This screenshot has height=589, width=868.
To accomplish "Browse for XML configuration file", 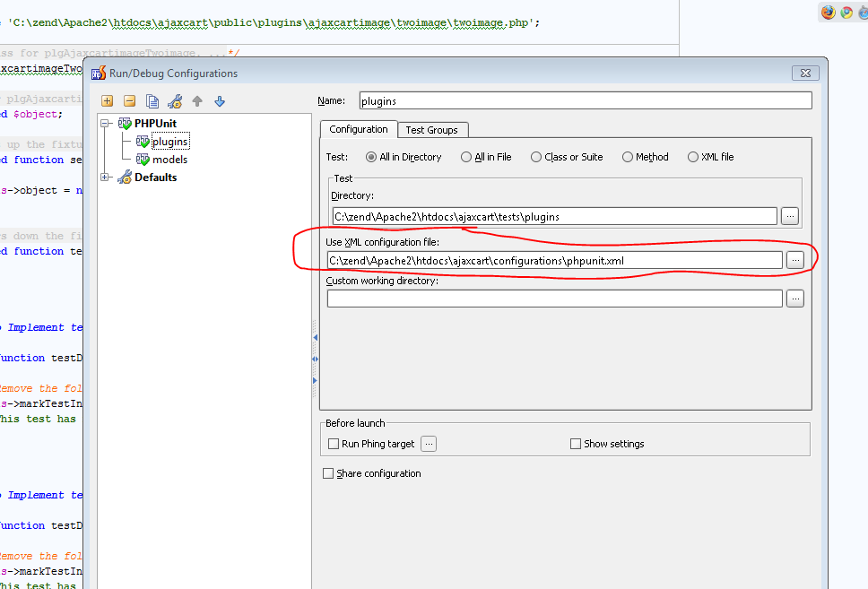I will pyautogui.click(x=795, y=260).
